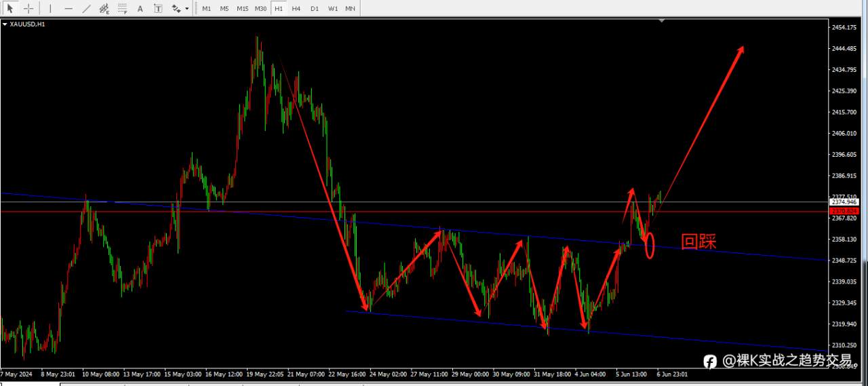
Task: Click the chart shift marker triangle
Action: pos(663,21)
